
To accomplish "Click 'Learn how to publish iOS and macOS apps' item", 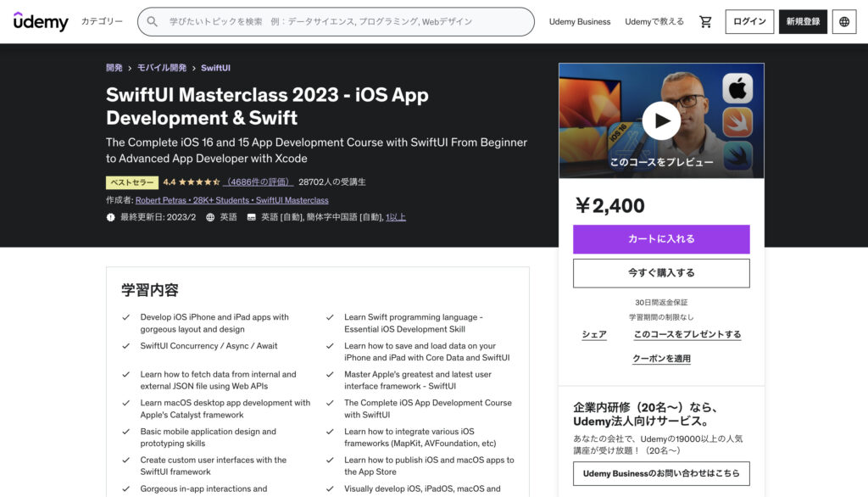I will click(x=429, y=466).
